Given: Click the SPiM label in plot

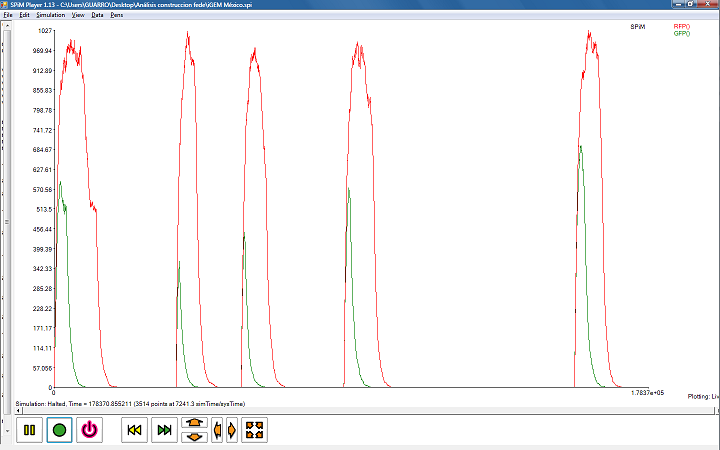Looking at the screenshot, I should tap(638, 26).
